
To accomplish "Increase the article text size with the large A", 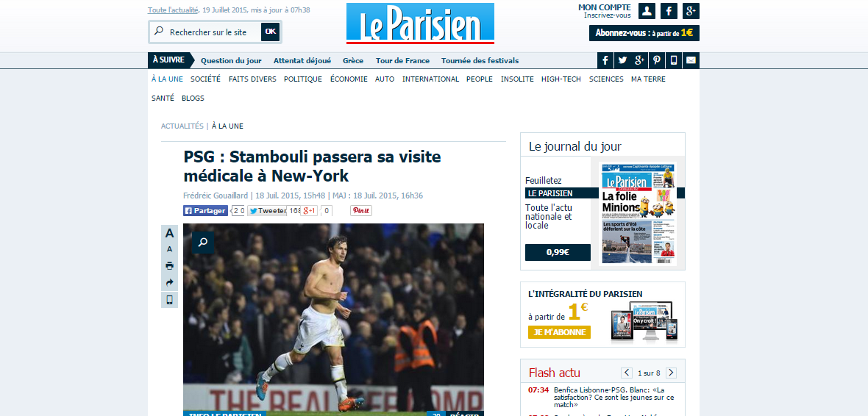I will point(169,234).
